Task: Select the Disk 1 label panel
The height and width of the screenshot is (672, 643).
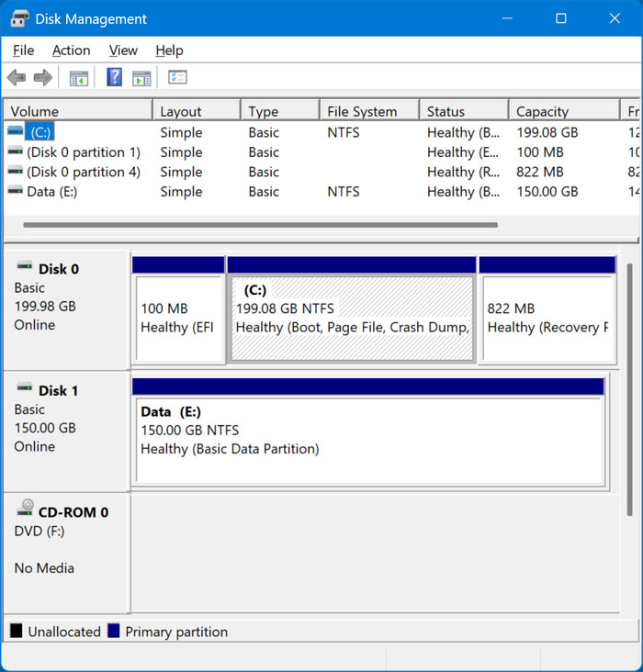Action: point(66,432)
